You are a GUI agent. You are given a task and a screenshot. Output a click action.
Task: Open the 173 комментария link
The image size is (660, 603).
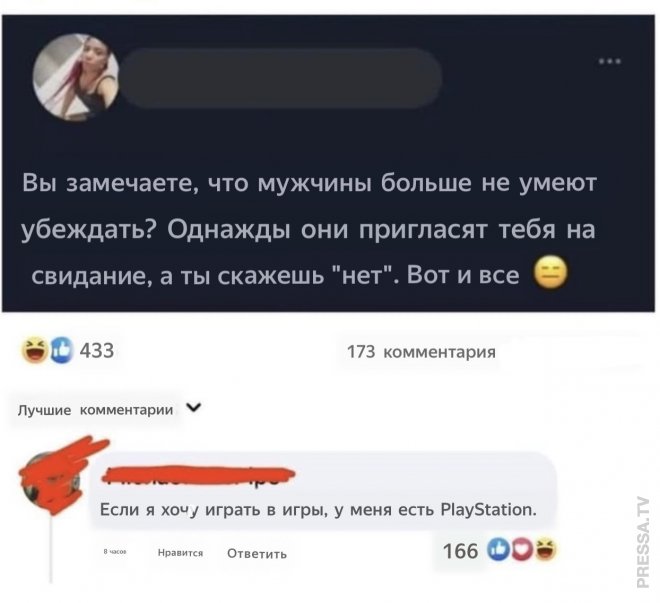[x=421, y=352]
